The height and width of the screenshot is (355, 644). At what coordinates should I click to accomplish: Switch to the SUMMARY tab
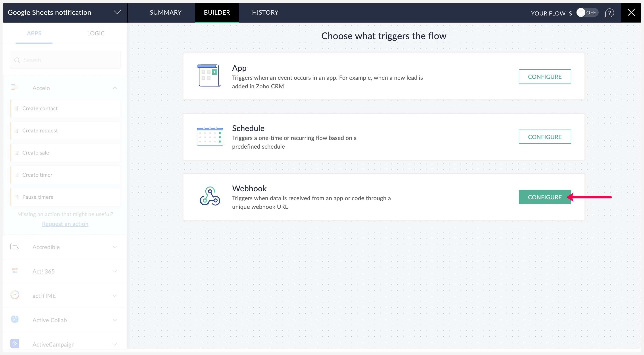coord(166,12)
